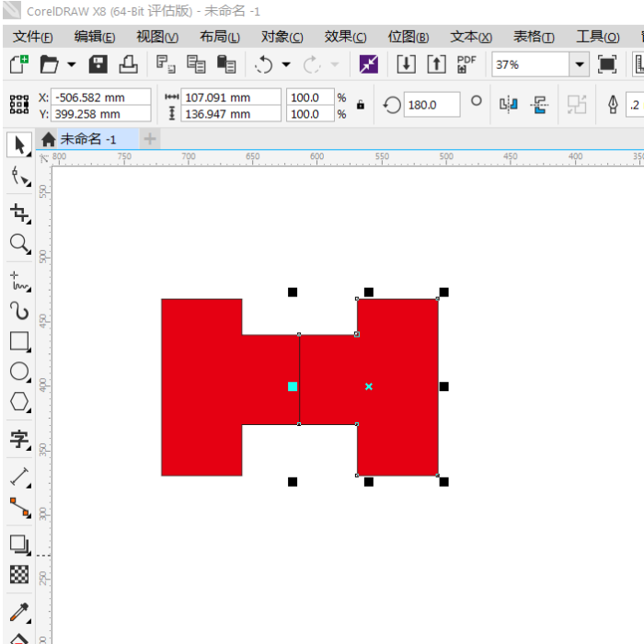Open the 对象(C) menu

282,37
